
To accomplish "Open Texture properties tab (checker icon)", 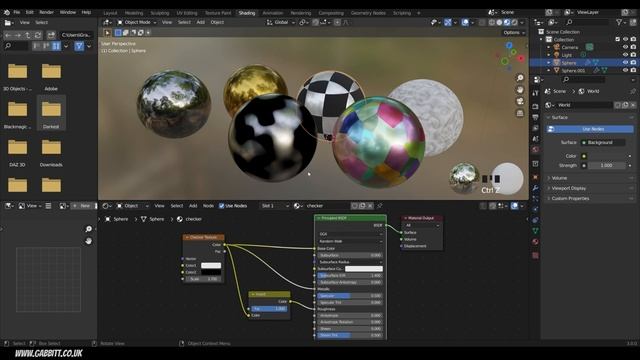I will point(536,256).
